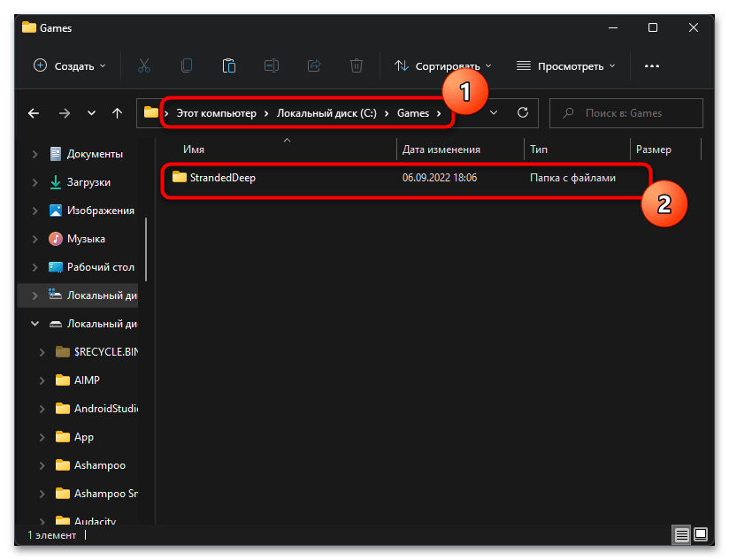Switch to details list view
This screenshot has width=729, height=560.
(682, 534)
